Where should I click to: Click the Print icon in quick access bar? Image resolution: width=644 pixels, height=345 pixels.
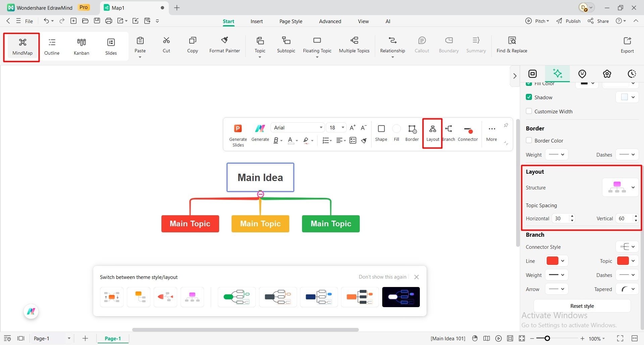108,21
